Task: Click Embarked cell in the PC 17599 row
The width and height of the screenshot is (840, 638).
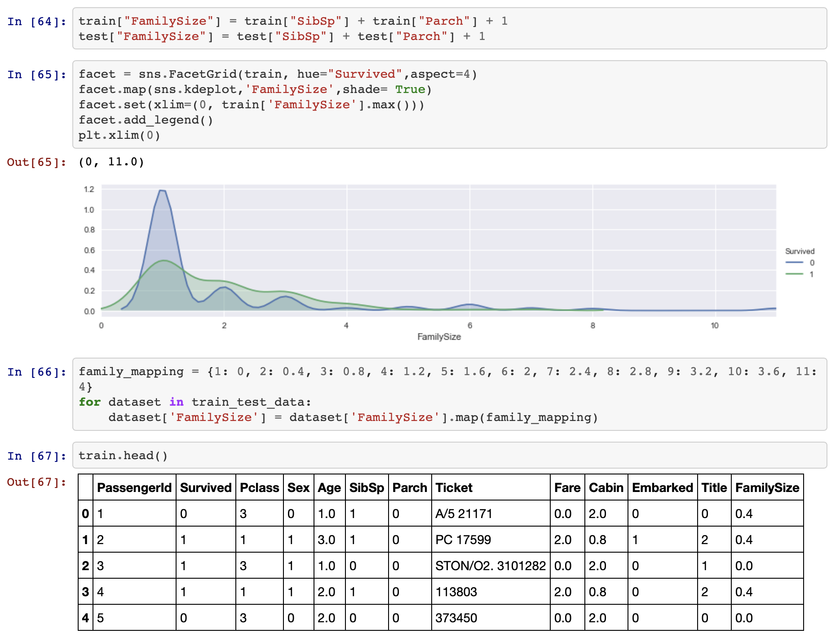Action: [663, 540]
